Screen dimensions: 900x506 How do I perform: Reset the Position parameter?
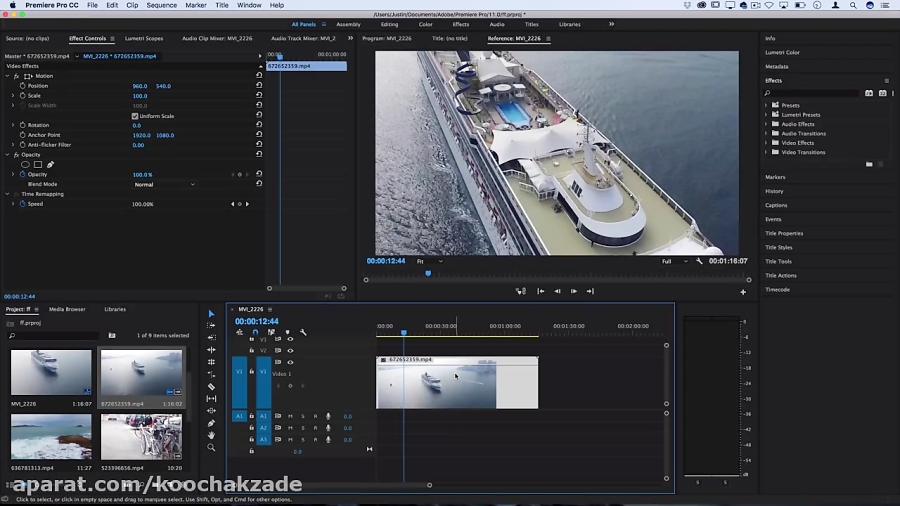pyautogui.click(x=259, y=86)
